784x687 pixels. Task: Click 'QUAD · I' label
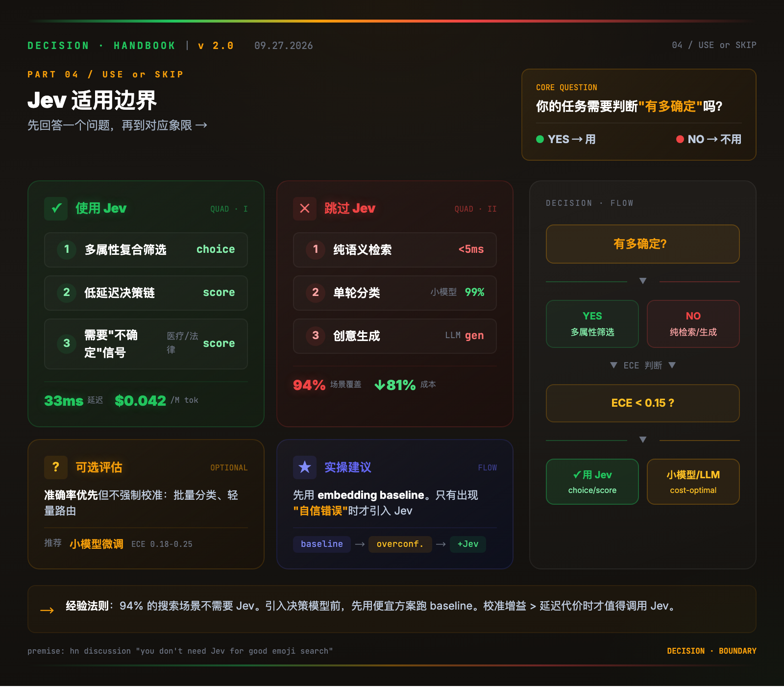pos(229,209)
